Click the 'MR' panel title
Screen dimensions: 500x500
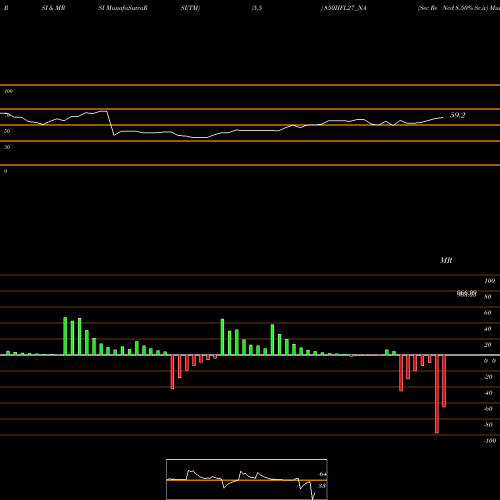[x=446, y=260]
